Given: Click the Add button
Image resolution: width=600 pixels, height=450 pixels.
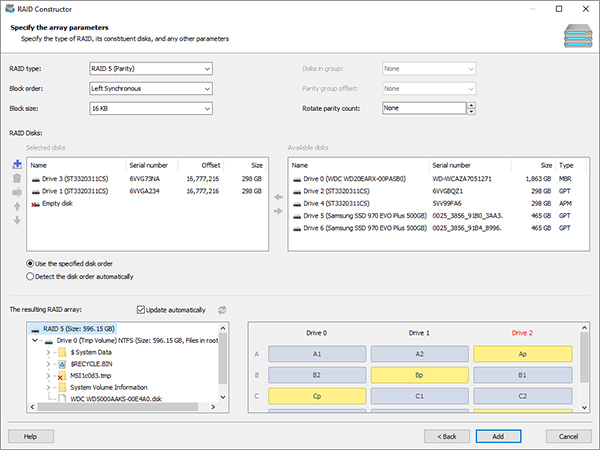Looking at the screenshot, I should pos(498,436).
